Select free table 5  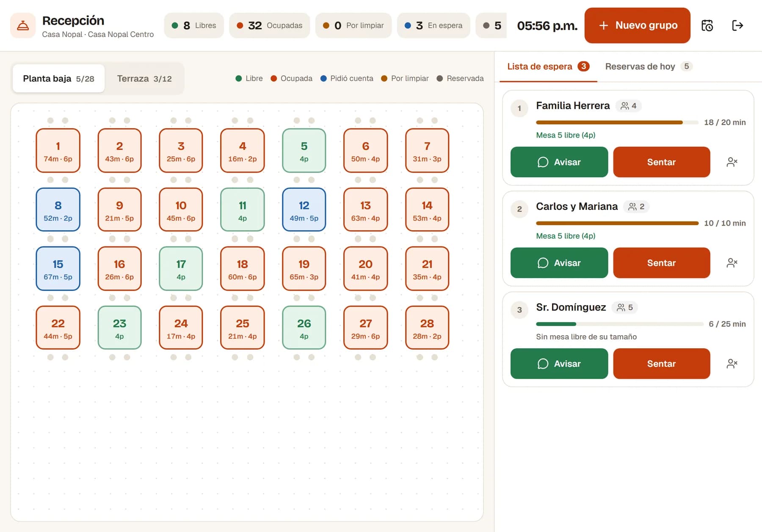pyautogui.click(x=304, y=151)
